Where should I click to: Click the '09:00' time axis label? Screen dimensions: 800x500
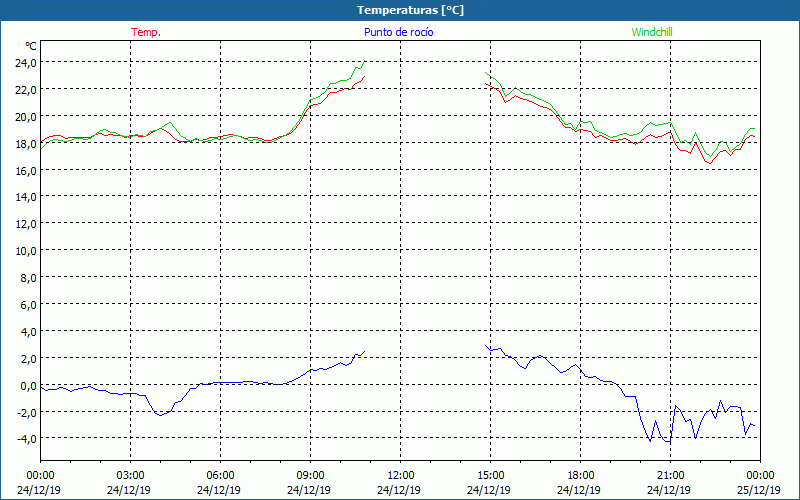pyautogui.click(x=310, y=476)
